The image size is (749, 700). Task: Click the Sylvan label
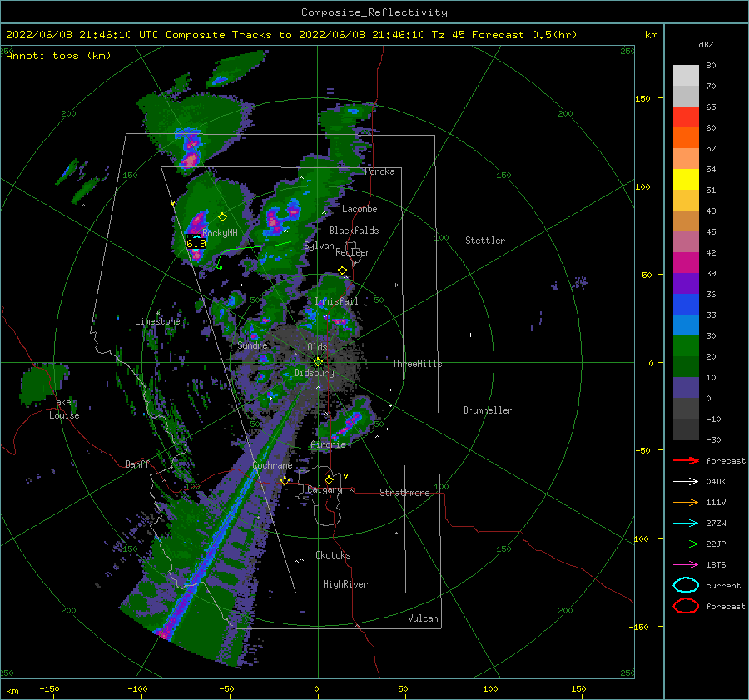coord(319,246)
